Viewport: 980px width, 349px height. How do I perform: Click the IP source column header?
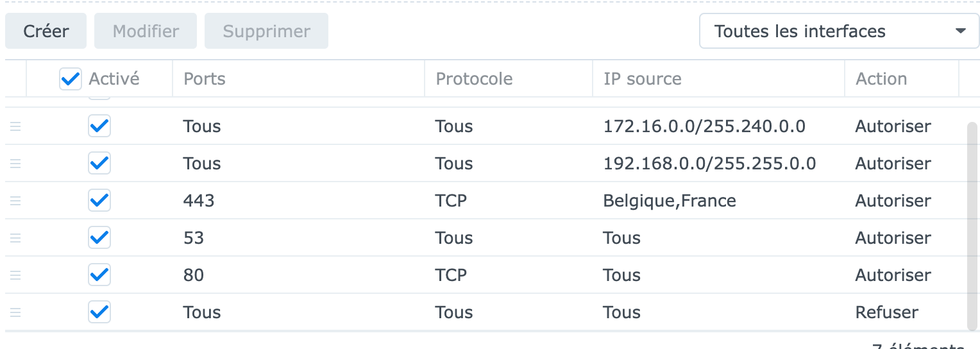tap(718, 79)
